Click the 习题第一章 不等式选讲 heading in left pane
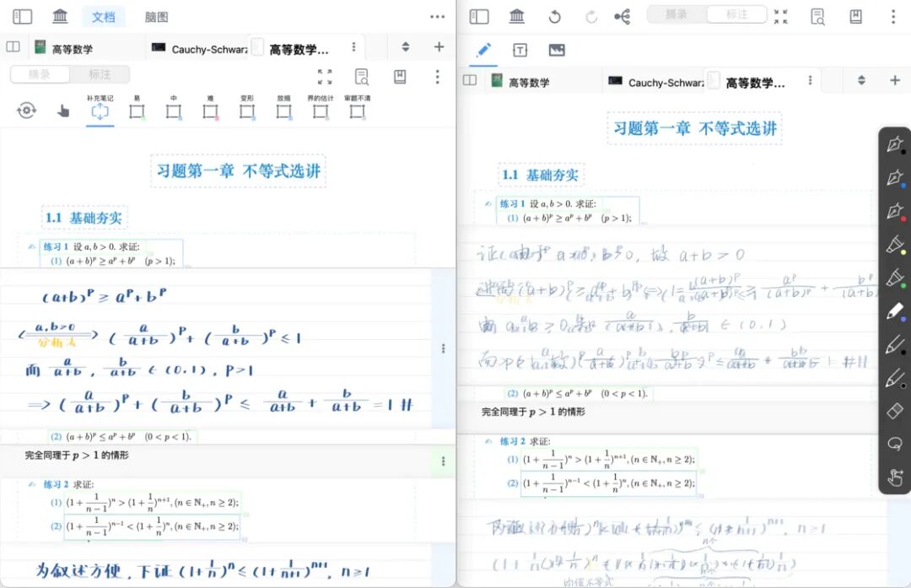911x588 pixels. point(238,170)
